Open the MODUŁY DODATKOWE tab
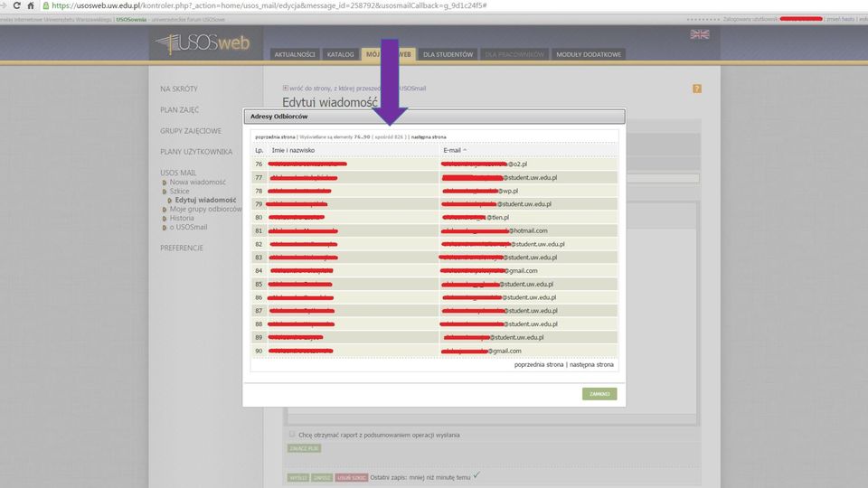868x488 pixels. 589,54
